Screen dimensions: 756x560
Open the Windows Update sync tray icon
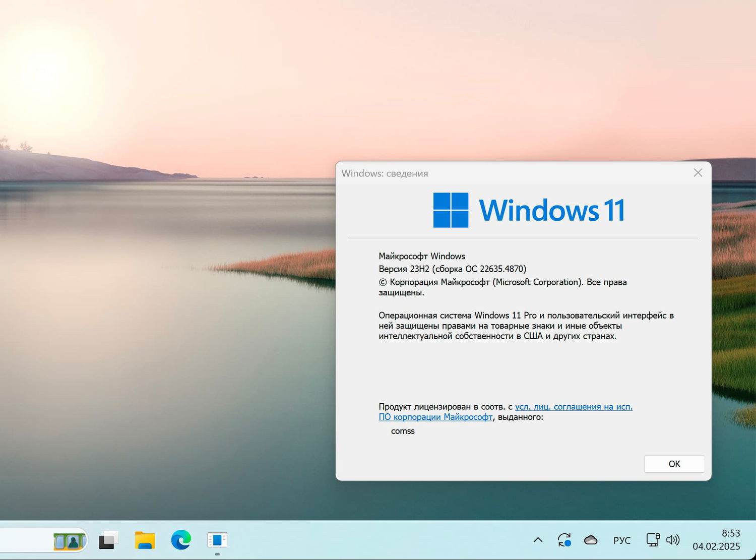[x=564, y=540]
